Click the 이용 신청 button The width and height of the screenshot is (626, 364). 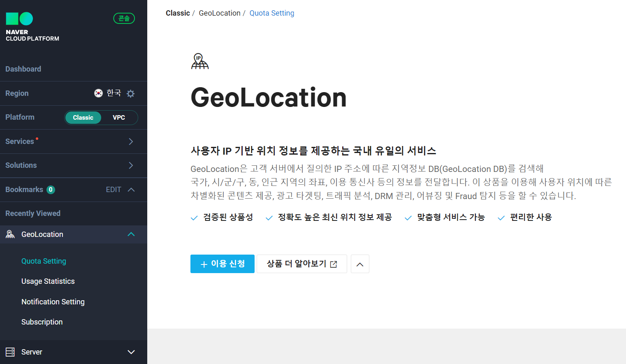(x=223, y=264)
